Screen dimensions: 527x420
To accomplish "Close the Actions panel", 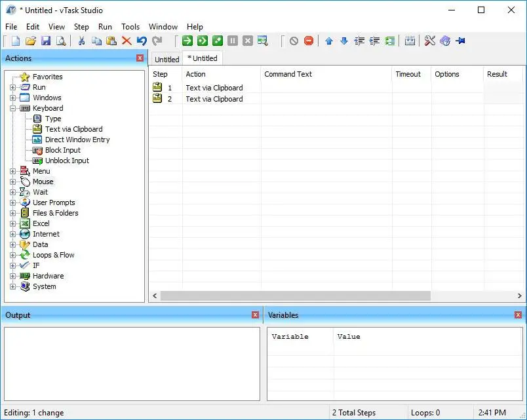I will tap(140, 58).
